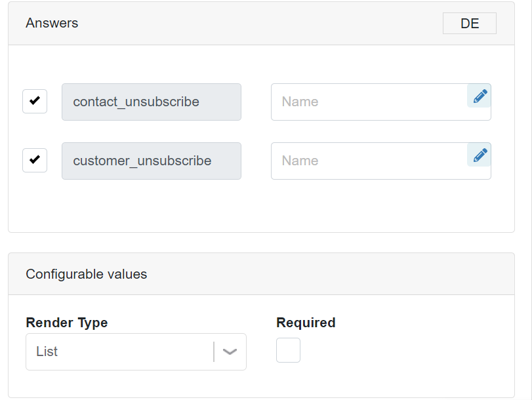Click the chevron arrow in the List selector
The height and width of the screenshot is (400, 532).
coord(230,352)
